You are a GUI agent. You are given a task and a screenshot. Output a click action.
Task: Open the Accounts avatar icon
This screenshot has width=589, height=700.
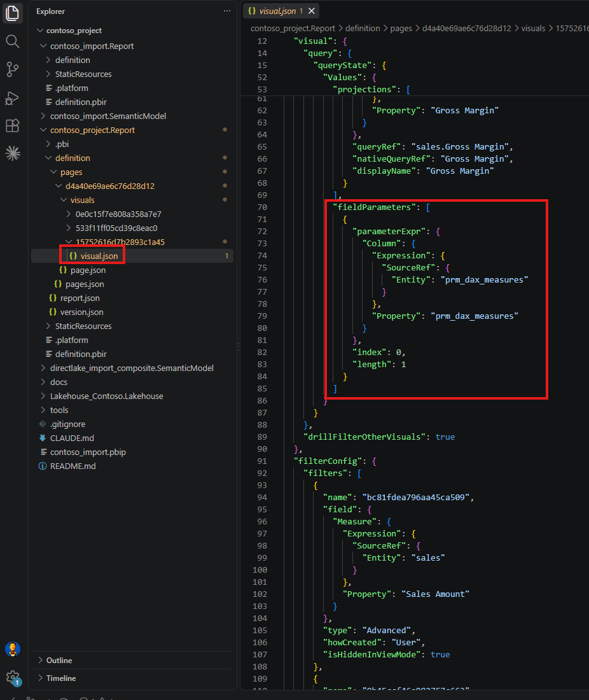pyautogui.click(x=13, y=649)
